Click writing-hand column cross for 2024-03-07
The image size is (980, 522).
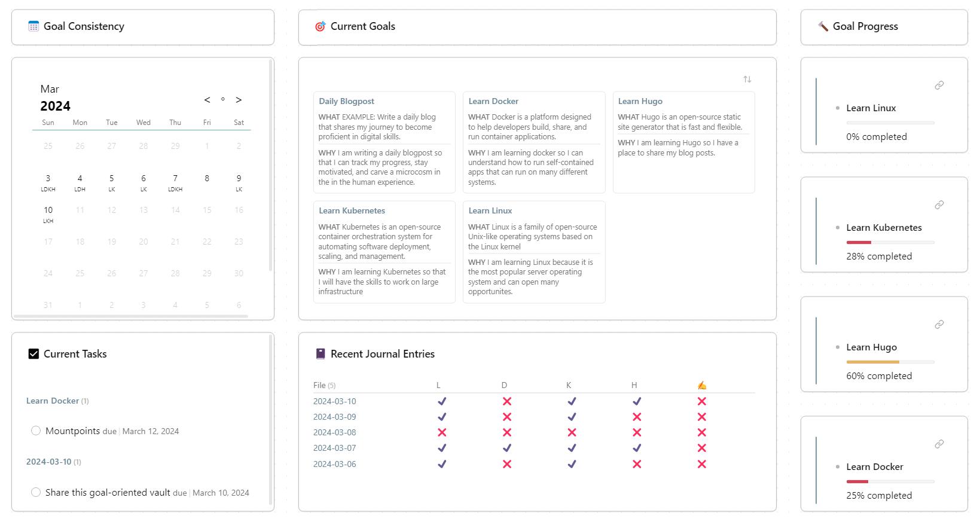702,448
